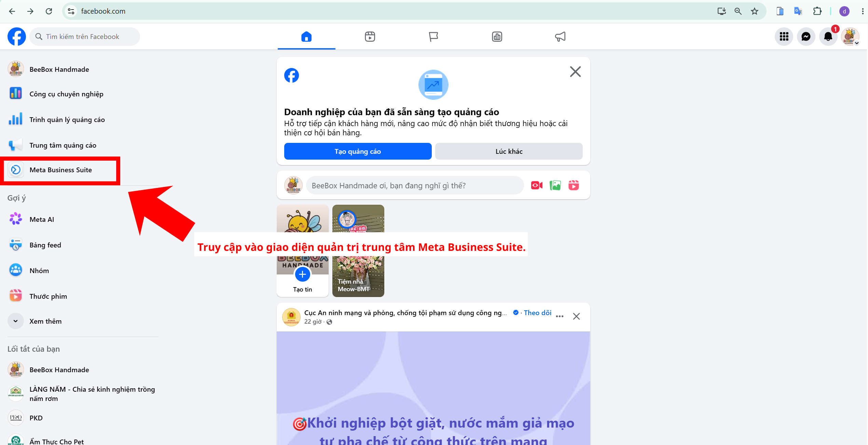Open Chrome extensions puzzle menu
The height and width of the screenshot is (445, 868).
click(817, 11)
